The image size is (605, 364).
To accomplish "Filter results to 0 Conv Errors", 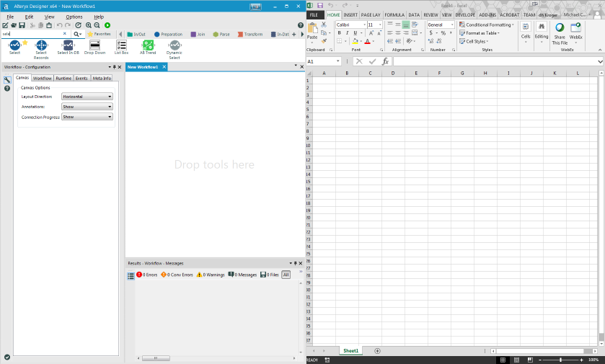I will [177, 275].
